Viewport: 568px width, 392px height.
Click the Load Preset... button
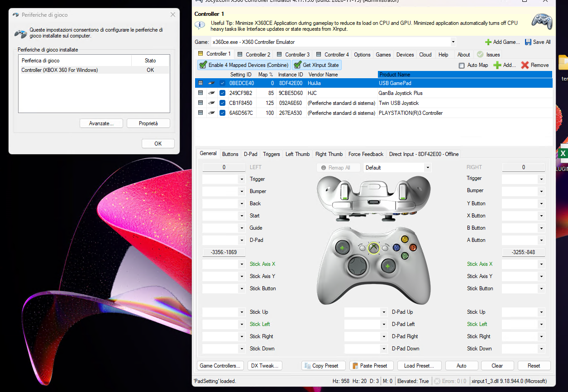pos(419,366)
